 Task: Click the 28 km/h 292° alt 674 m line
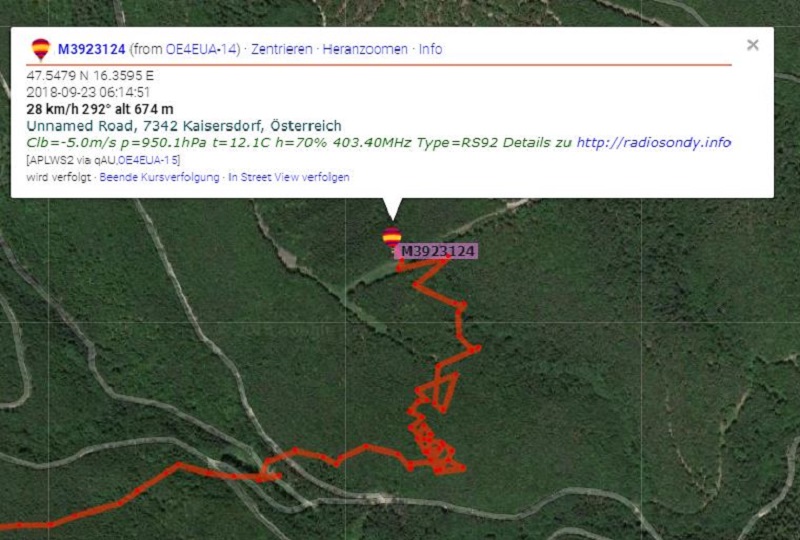[x=100, y=109]
